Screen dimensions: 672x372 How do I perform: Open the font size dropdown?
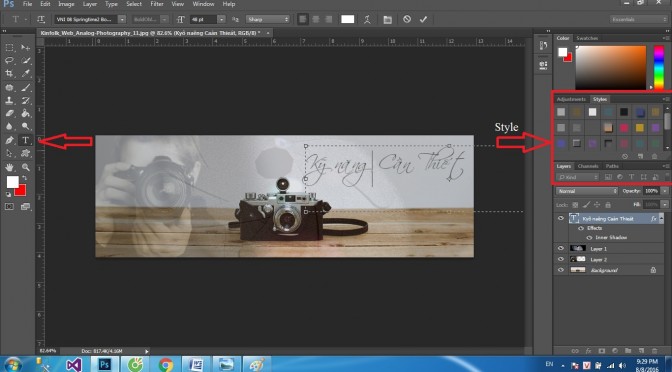(x=221, y=19)
